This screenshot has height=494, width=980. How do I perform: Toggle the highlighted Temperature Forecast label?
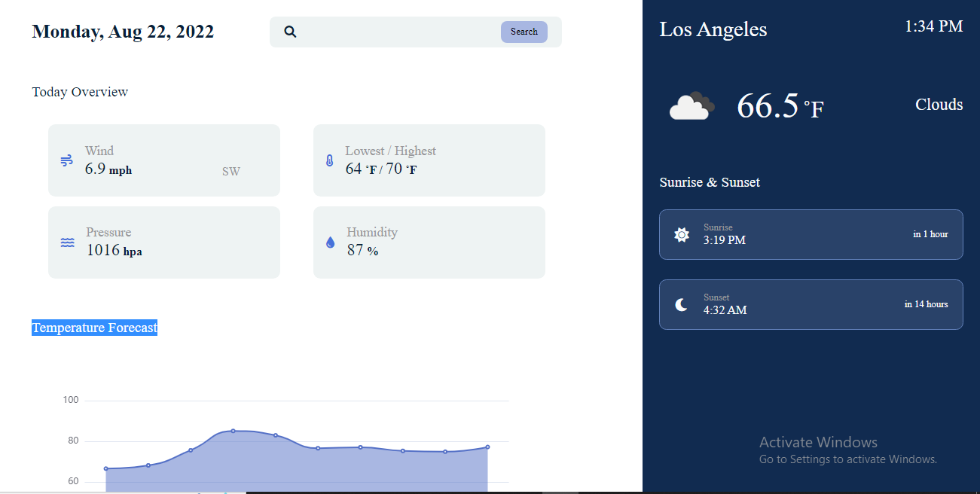point(94,328)
